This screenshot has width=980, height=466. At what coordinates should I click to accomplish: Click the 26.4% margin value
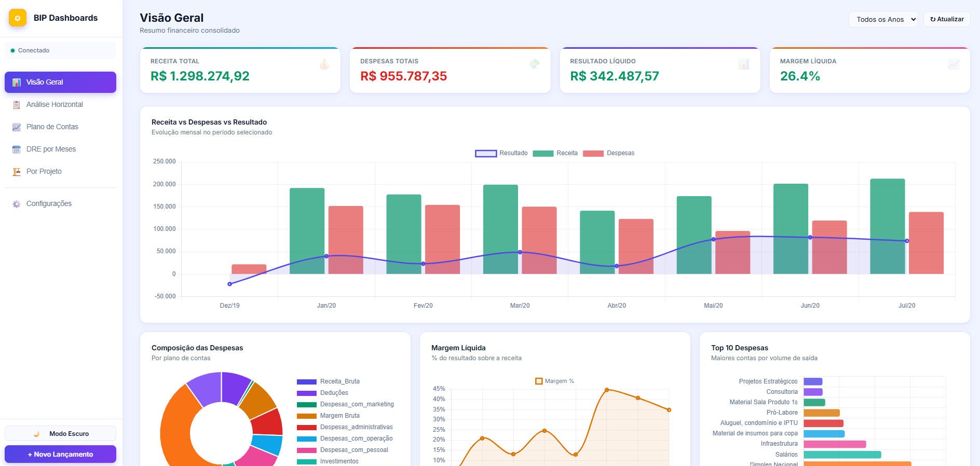click(x=800, y=76)
